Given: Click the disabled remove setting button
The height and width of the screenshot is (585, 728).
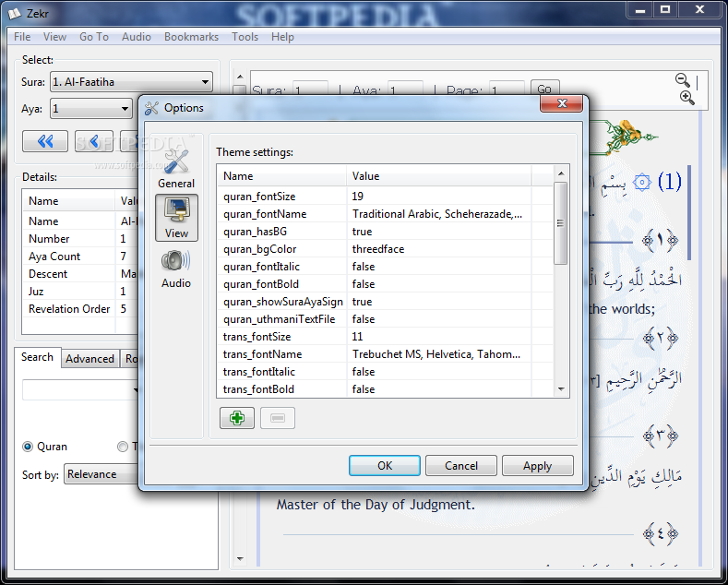Looking at the screenshot, I should click(278, 418).
